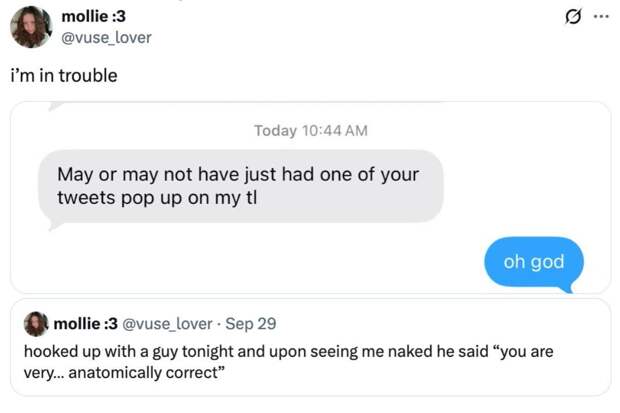Select the tweet text "i'm in trouble"
Viewport: 620px width, 413px height.
64,75
